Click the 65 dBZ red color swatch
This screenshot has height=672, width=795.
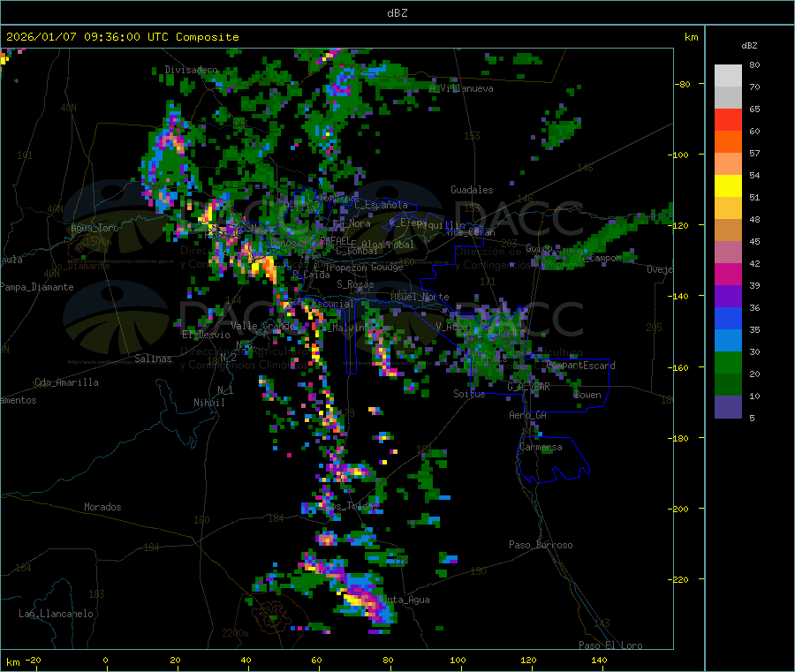tap(728, 119)
